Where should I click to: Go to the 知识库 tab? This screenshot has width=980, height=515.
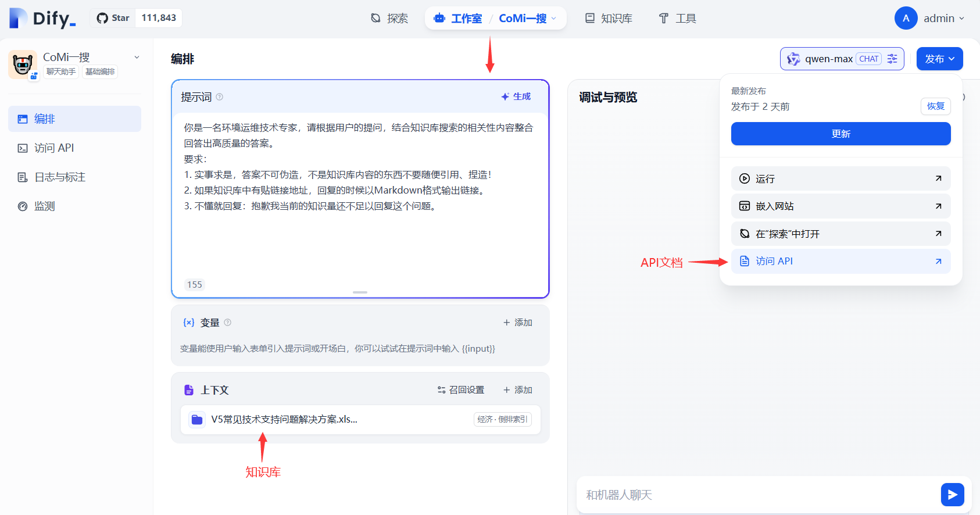(609, 19)
